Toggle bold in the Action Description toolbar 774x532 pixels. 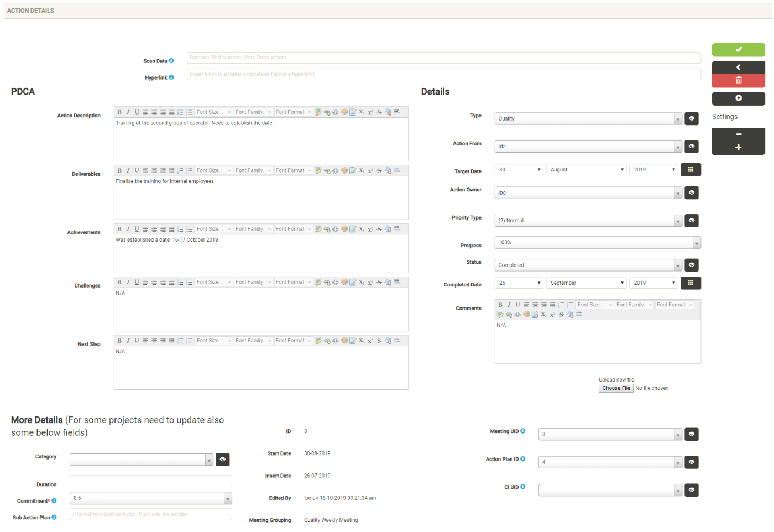pos(119,112)
